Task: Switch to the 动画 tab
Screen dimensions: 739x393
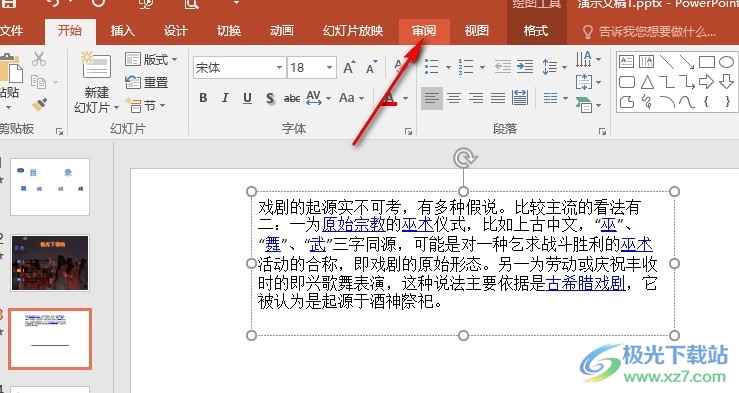Action: pos(282,31)
